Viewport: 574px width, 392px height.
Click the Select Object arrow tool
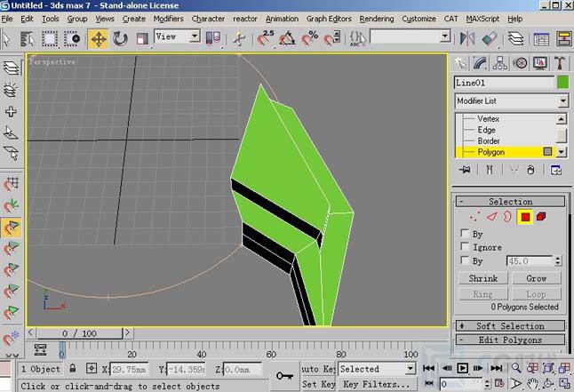tap(6, 39)
